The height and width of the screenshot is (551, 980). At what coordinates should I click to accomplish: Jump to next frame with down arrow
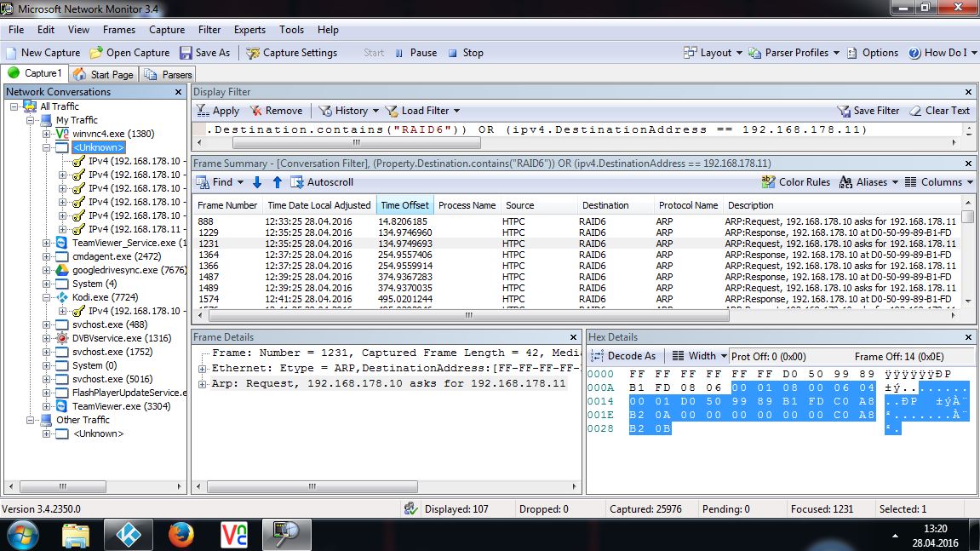click(257, 182)
